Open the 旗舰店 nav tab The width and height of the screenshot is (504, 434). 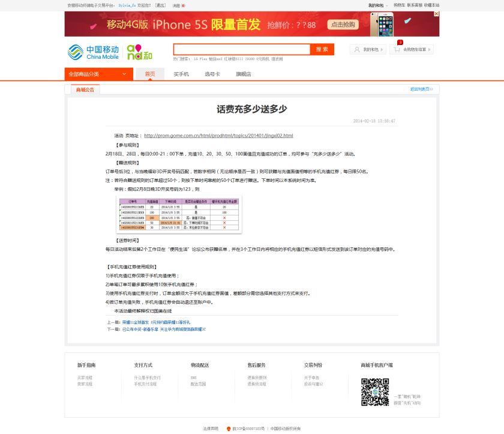coord(244,74)
